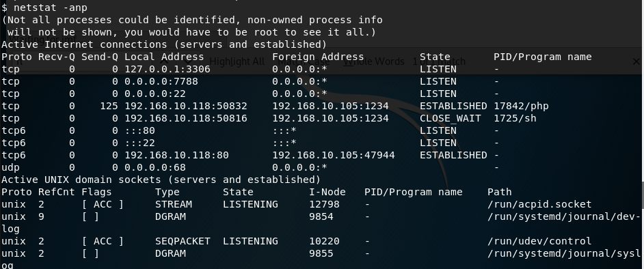Close the find bar with its X icon
The height and width of the screenshot is (269, 644).
tap(636, 61)
